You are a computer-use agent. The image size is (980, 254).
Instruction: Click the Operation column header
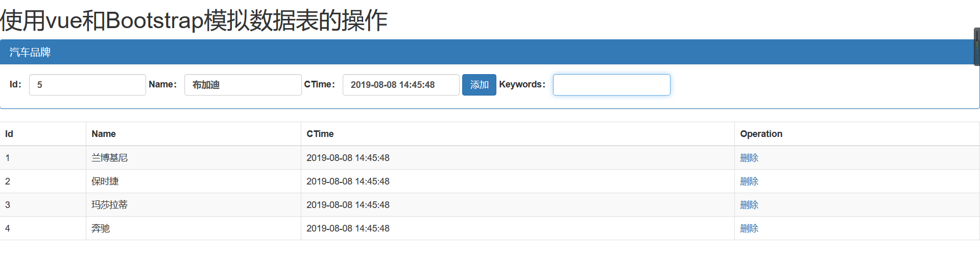pyautogui.click(x=761, y=134)
